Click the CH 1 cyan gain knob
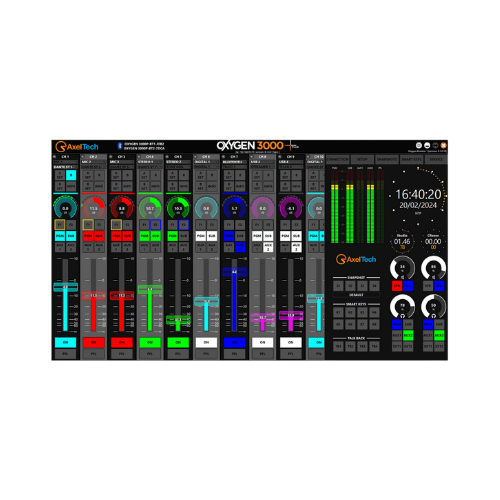Image resolution: width=500 pixels, height=500 pixels. pyautogui.click(x=65, y=208)
